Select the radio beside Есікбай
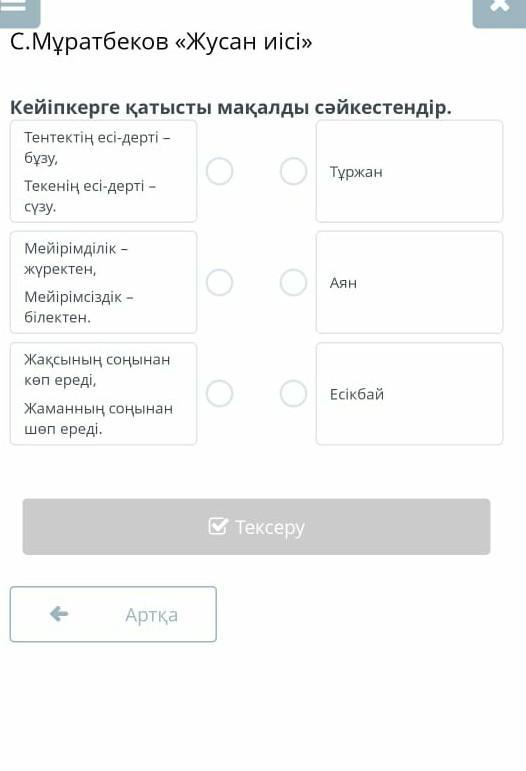Image resolution: width=526 pixels, height=771 pixels. 293,393
